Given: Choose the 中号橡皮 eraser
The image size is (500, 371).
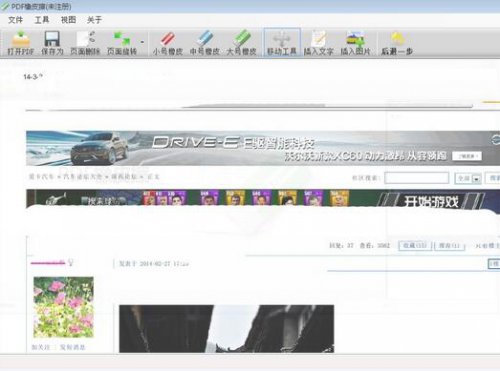Looking at the screenshot, I should point(205,43).
